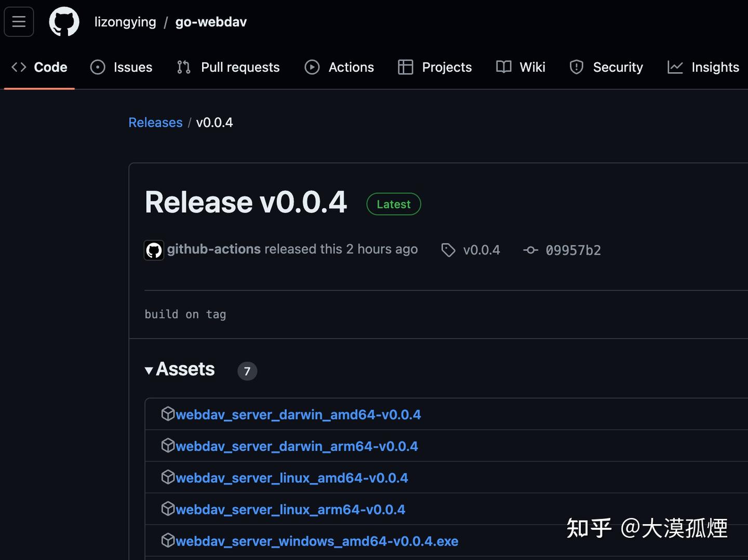Click package icon for darwin_arm64 asset

(168, 445)
